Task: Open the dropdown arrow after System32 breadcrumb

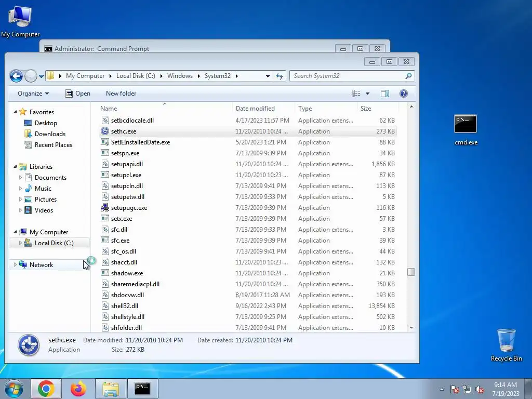Action: [x=236, y=76]
